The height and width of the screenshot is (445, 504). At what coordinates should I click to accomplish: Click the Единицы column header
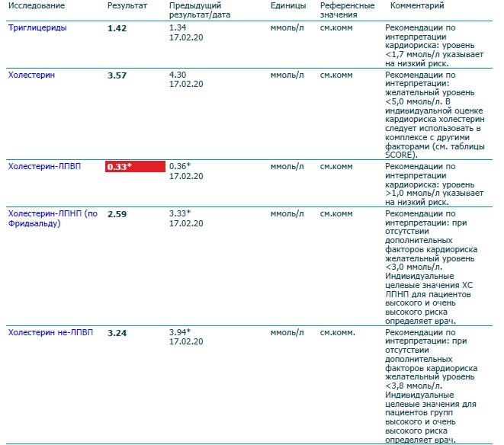pyautogui.click(x=287, y=6)
